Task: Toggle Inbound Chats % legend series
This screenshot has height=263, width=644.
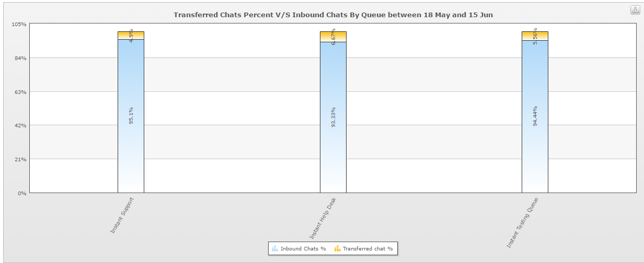Action: 298,248
